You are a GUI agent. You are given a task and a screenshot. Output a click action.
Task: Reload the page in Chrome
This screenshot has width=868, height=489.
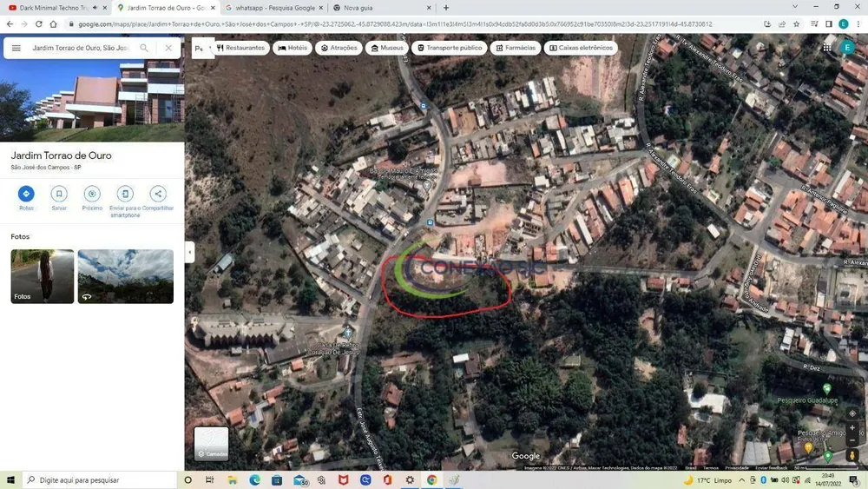pyautogui.click(x=39, y=23)
